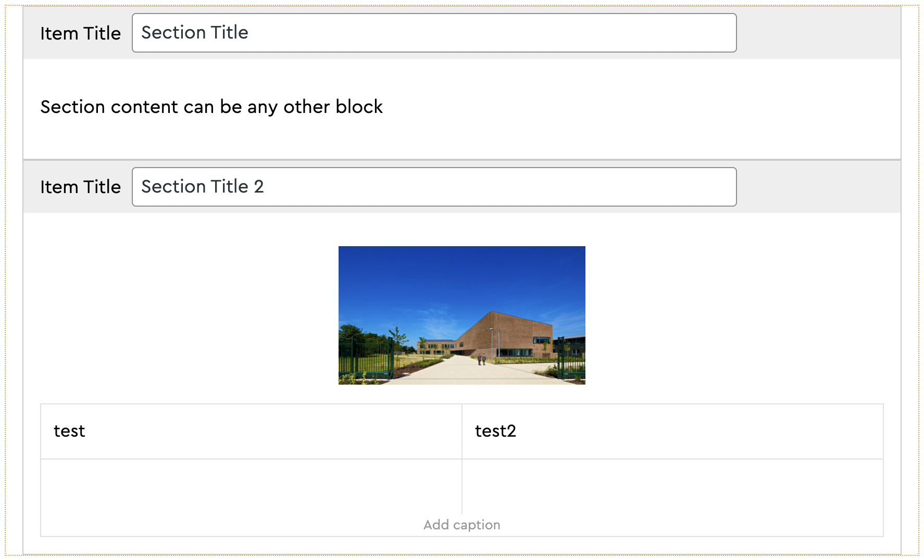Click the table cell containing 'test'
This screenshot has width=924, height=560.
click(251, 431)
